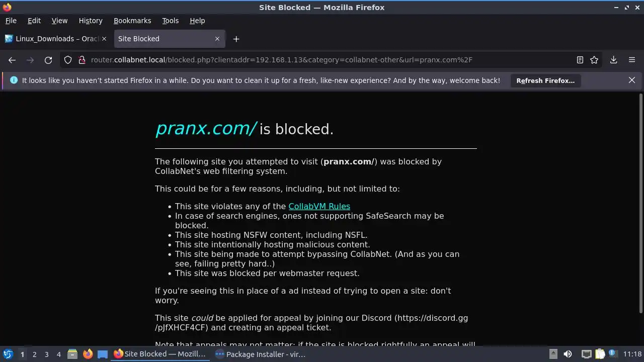This screenshot has width=644, height=362.
Task: Open the network status tray icon
Action: [x=586, y=354]
